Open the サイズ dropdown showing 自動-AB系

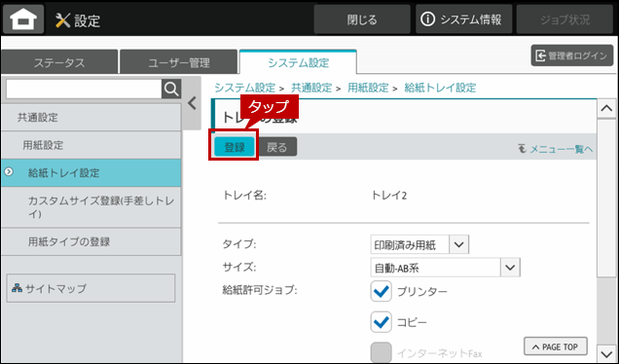pyautogui.click(x=445, y=268)
